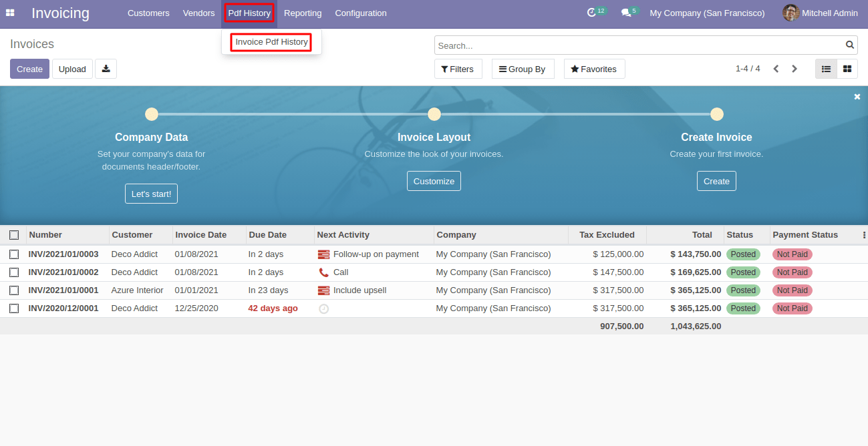Click the Customize button under Invoice Layout
This screenshot has height=446, width=868.
(x=434, y=180)
